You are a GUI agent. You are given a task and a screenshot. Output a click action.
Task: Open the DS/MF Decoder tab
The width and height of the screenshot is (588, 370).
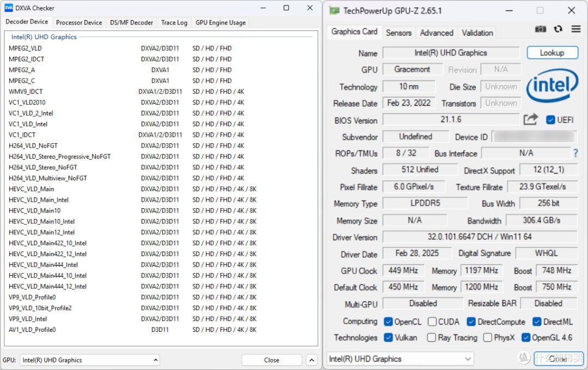coord(131,22)
